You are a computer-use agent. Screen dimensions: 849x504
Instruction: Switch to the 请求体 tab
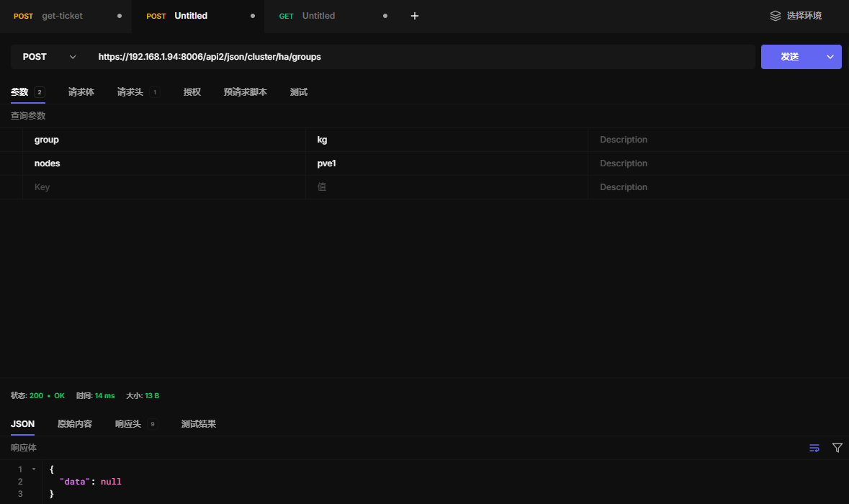(x=81, y=92)
